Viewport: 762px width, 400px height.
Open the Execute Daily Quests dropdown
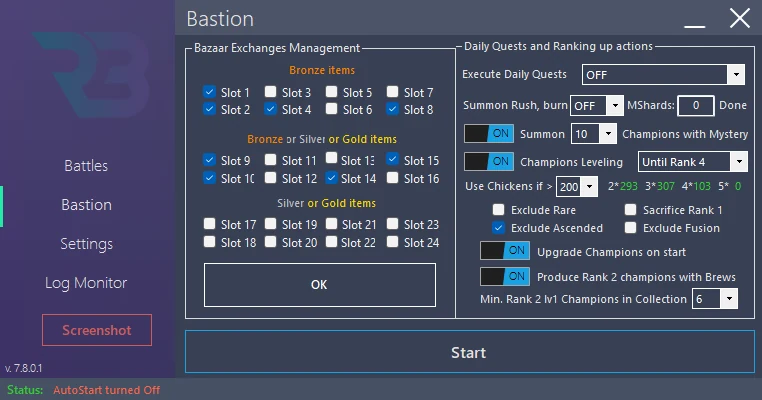pos(663,75)
